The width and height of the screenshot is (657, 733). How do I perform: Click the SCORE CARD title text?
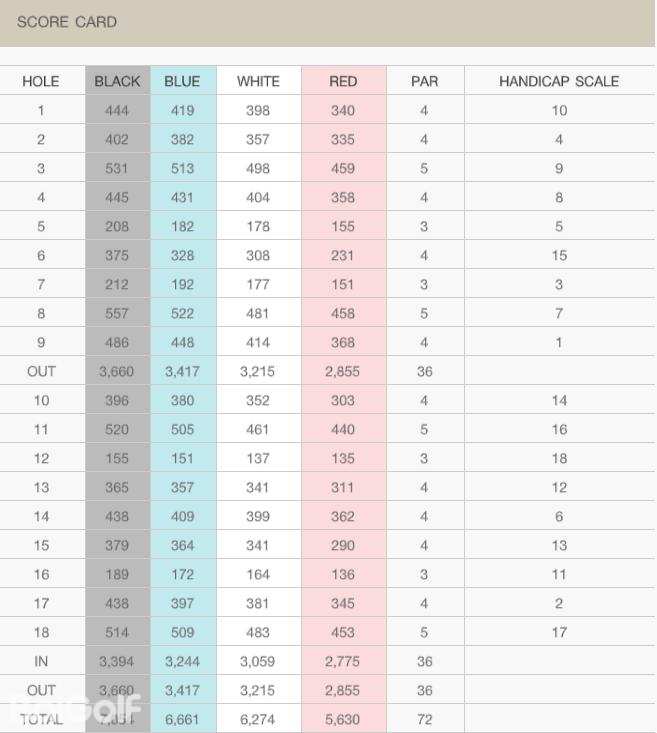point(67,22)
